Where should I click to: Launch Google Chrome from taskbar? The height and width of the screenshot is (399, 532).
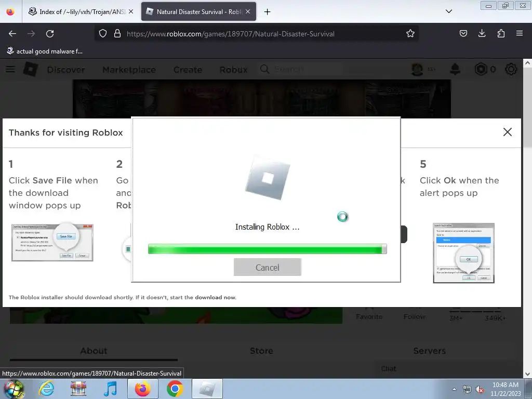pyautogui.click(x=175, y=389)
